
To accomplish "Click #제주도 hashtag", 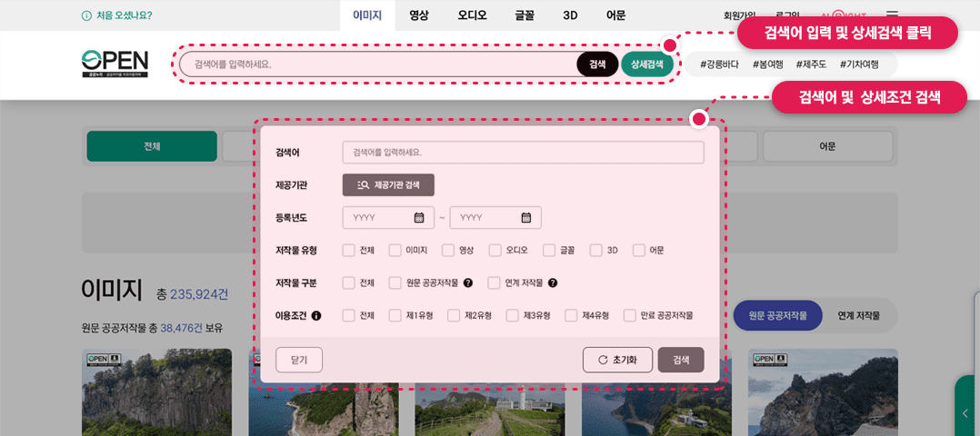I will pos(811,64).
